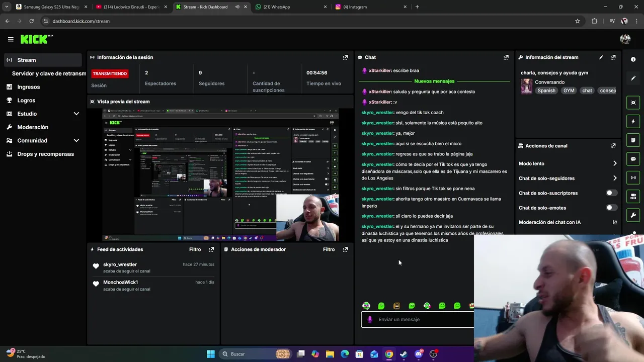The height and width of the screenshot is (362, 644).
Task: Click the purple microphone icon in message box
Action: [370, 319]
